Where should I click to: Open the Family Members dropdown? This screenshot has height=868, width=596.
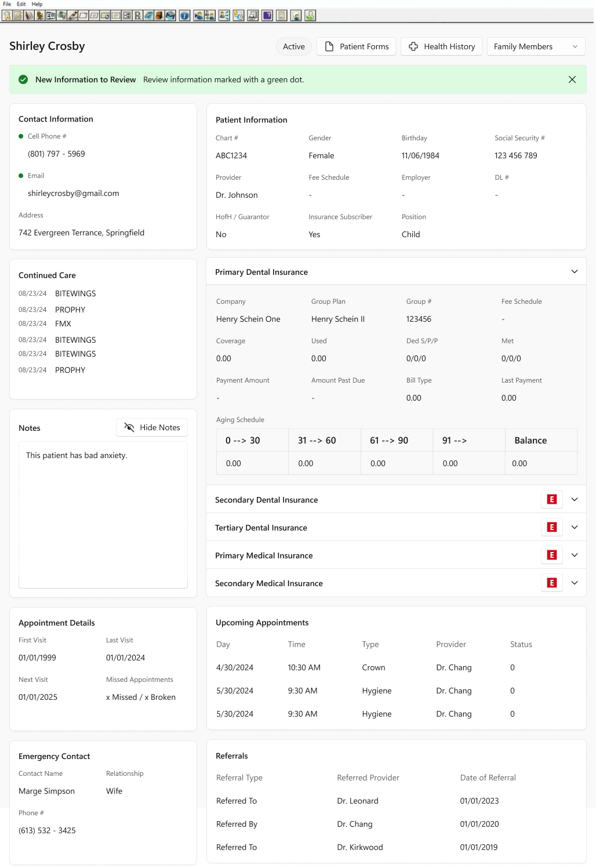[536, 46]
